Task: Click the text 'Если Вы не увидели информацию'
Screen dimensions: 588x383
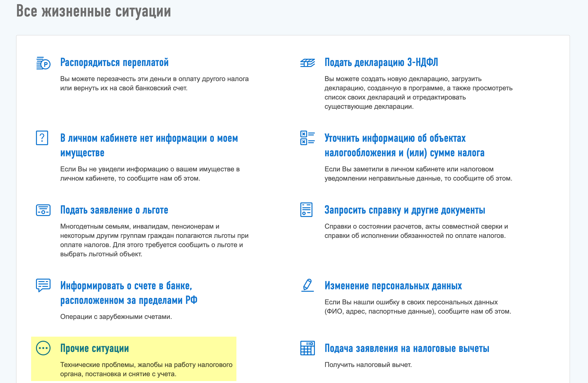Action: (150, 174)
